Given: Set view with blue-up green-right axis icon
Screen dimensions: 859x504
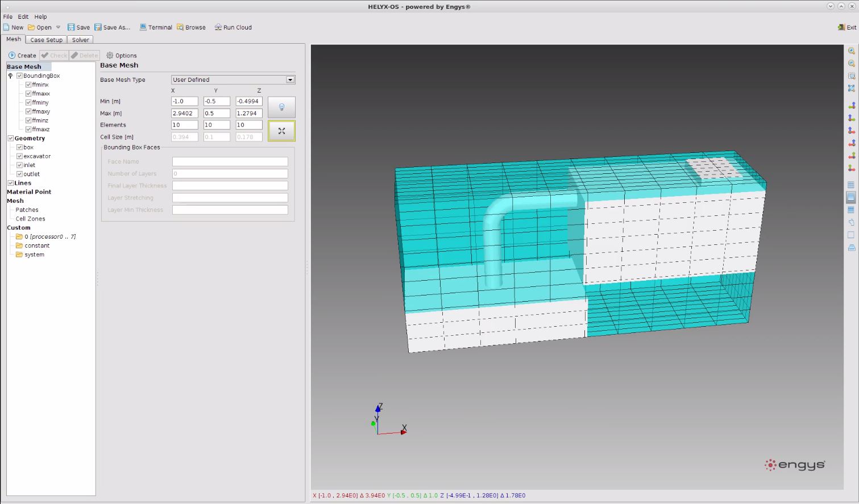Looking at the screenshot, I should [851, 118].
